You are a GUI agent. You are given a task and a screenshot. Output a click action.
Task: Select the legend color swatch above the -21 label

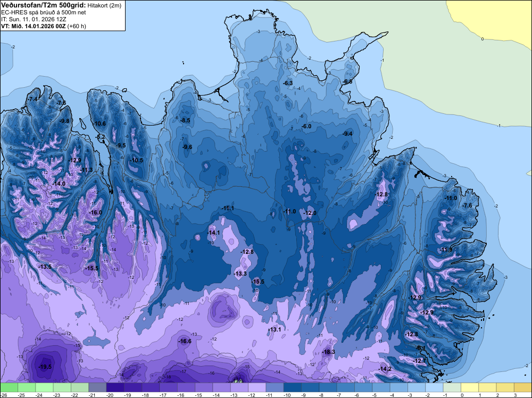pyautogui.click(x=97, y=387)
